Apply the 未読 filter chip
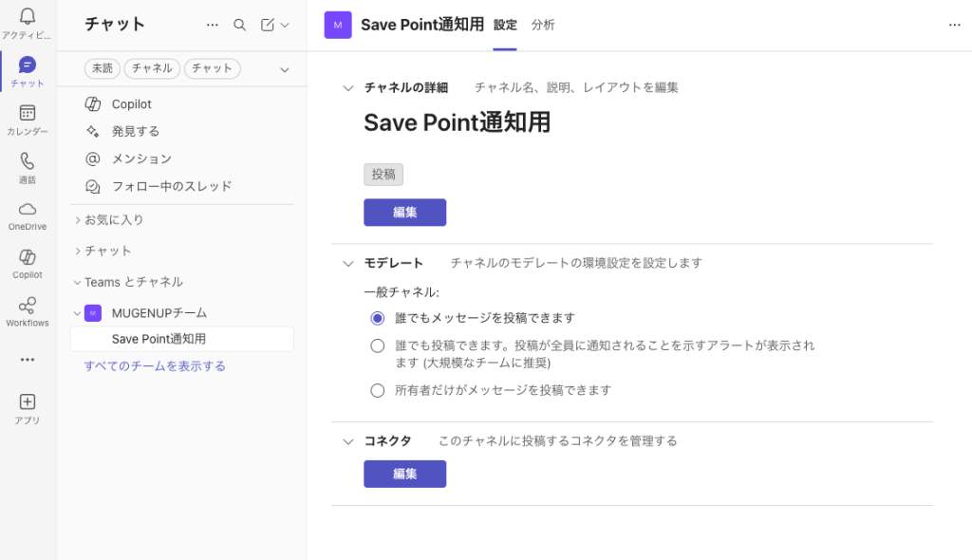 (x=102, y=68)
